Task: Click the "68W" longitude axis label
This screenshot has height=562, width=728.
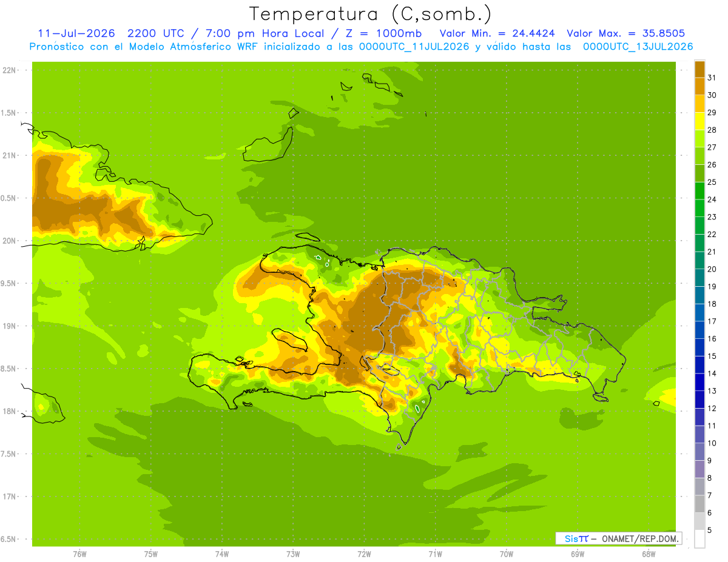Action: pyautogui.click(x=649, y=554)
